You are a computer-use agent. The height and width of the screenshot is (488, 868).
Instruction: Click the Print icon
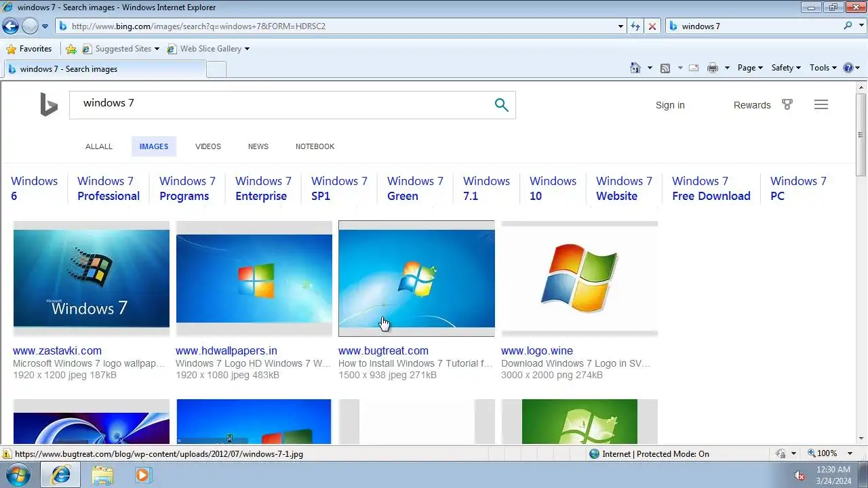(x=713, y=68)
